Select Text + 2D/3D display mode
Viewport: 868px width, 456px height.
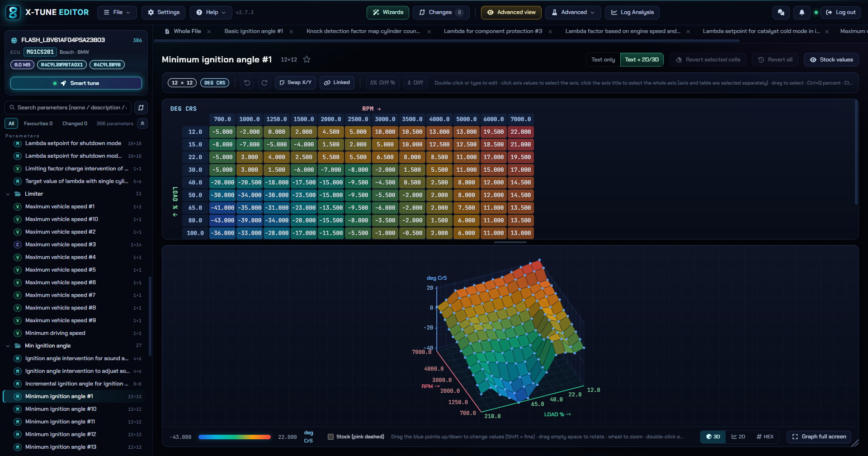642,60
